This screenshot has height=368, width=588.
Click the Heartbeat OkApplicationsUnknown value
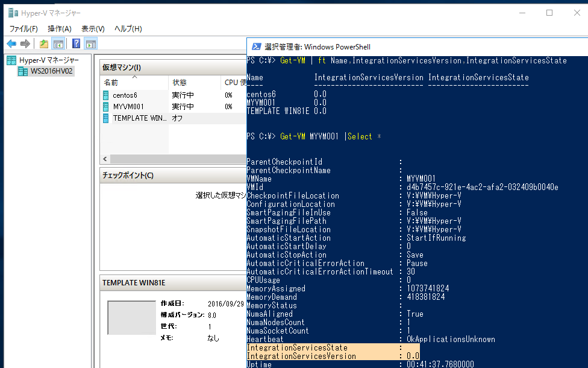click(x=451, y=339)
